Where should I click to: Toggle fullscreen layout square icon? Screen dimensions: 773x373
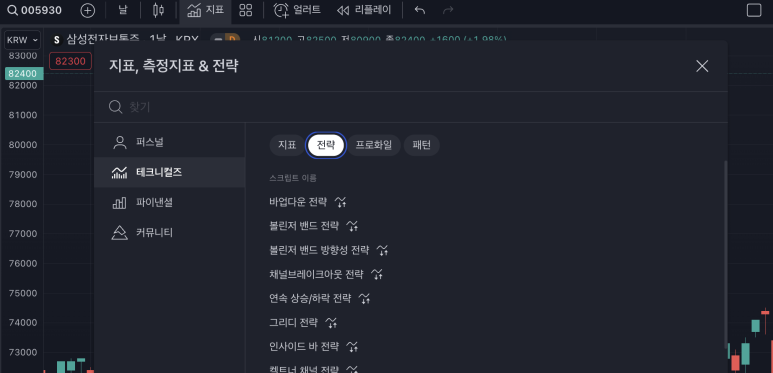click(x=754, y=10)
